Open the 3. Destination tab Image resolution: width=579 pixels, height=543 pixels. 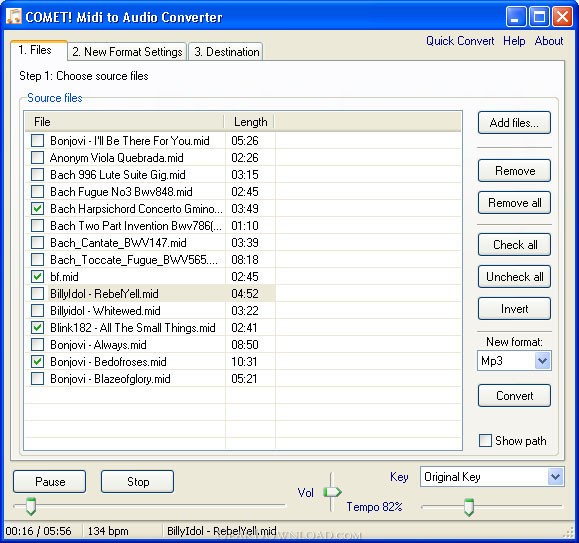226,52
